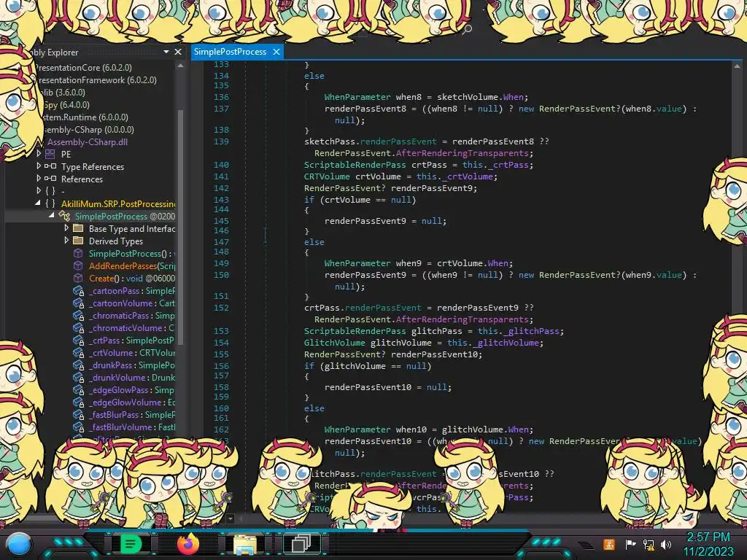Open File Explorer from the taskbar
Screen dimensions: 747x560
245,544
